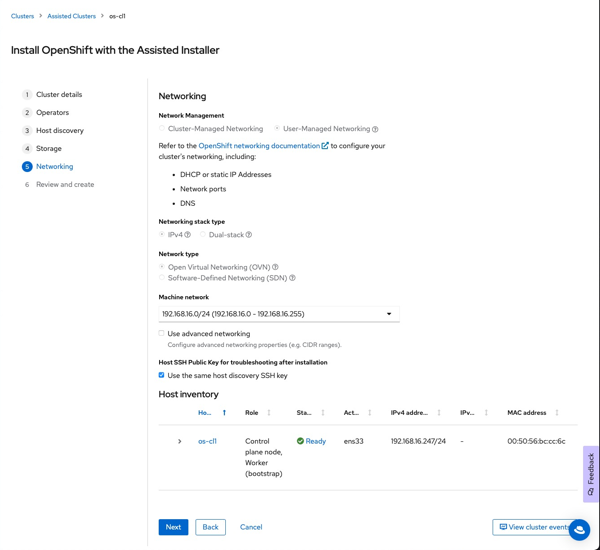Uncheck Use the same host discovery SSH key
The height and width of the screenshot is (550, 600).
coord(161,375)
